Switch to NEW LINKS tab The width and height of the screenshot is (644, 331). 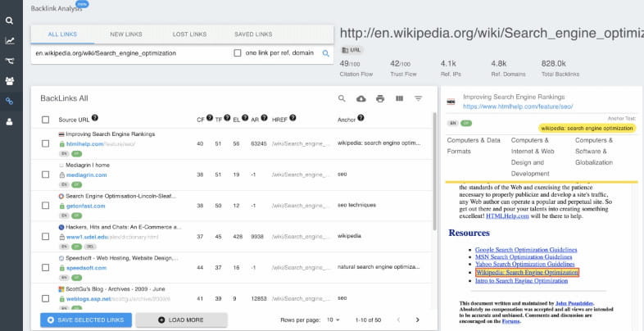pos(126,34)
